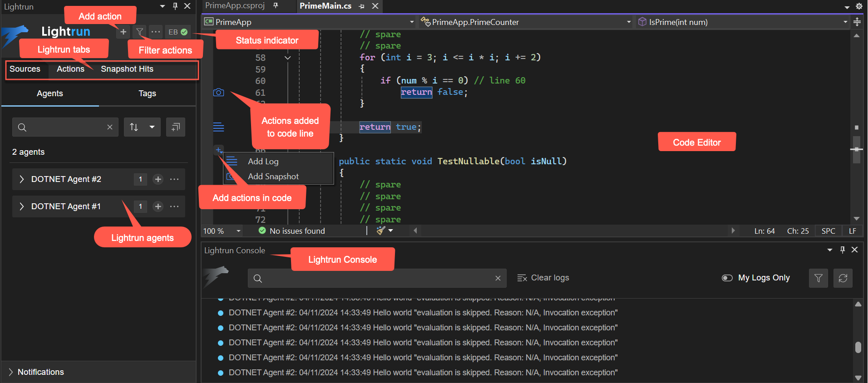Open the agents sort order dropdown
The width and height of the screenshot is (868, 383).
pyautogui.click(x=152, y=127)
